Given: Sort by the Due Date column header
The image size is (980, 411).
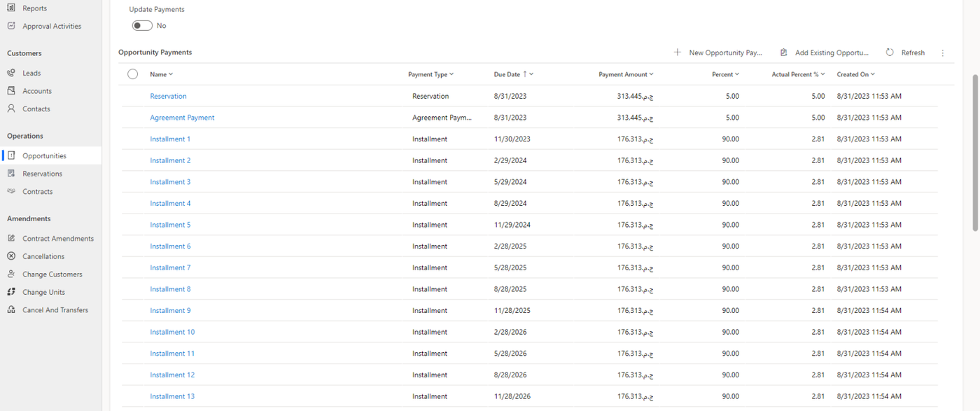Looking at the screenshot, I should 507,74.
